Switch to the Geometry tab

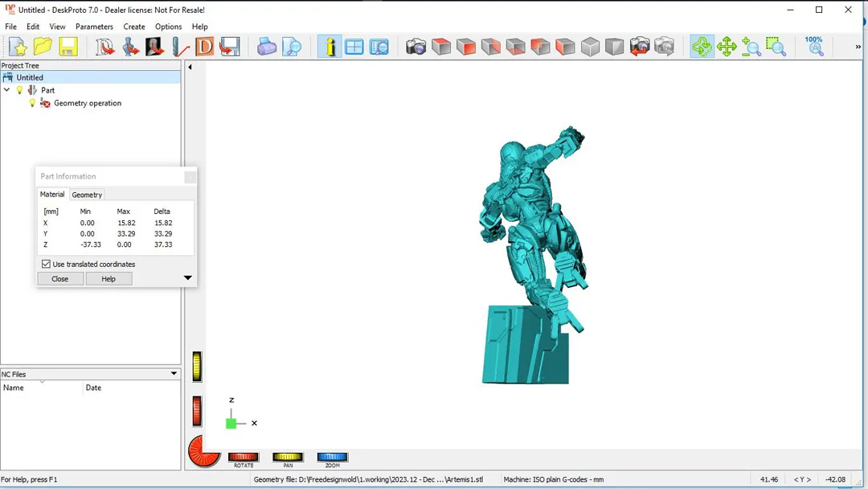(87, 195)
